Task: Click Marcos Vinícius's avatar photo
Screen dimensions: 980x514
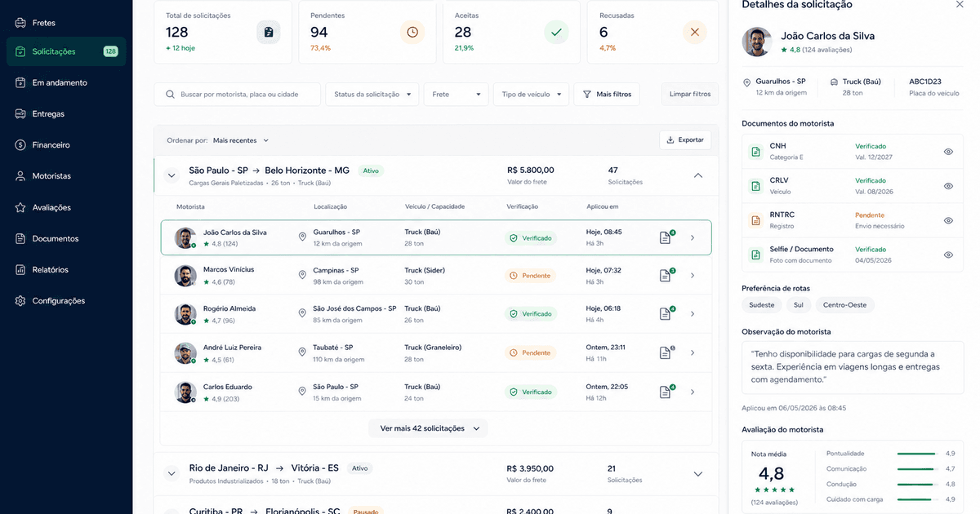Action: click(x=185, y=276)
